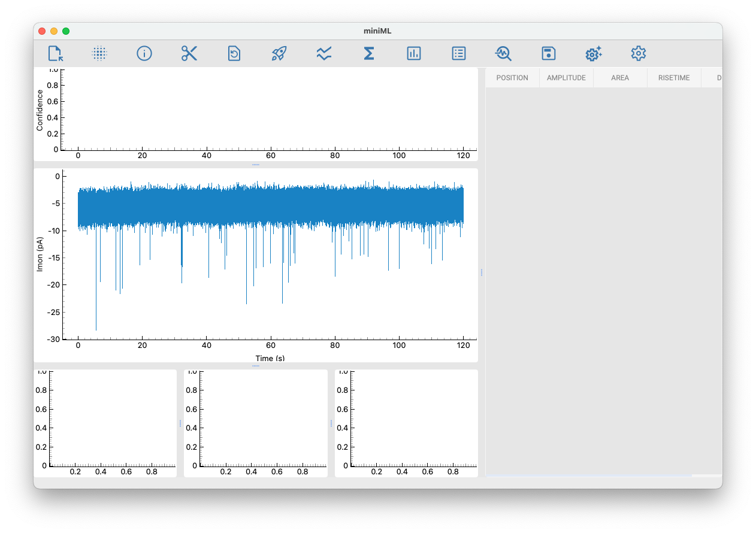
Task: Click the dotted-grid filter icon
Action: tap(99, 53)
